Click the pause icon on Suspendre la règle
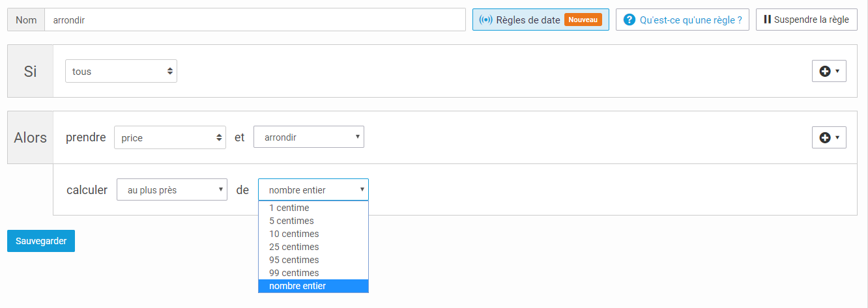This screenshot has height=308, width=868. pos(768,20)
